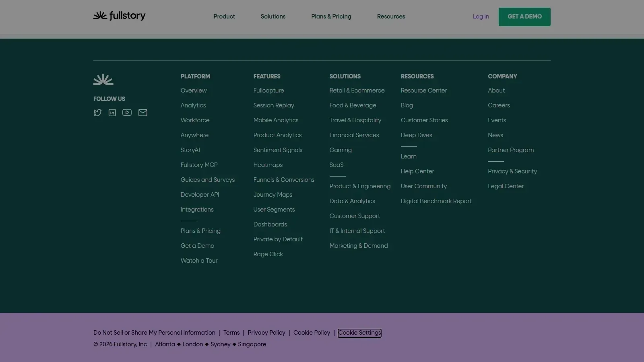This screenshot has width=644, height=362.
Task: Open Digital Benchmark Report link
Action: 436,201
